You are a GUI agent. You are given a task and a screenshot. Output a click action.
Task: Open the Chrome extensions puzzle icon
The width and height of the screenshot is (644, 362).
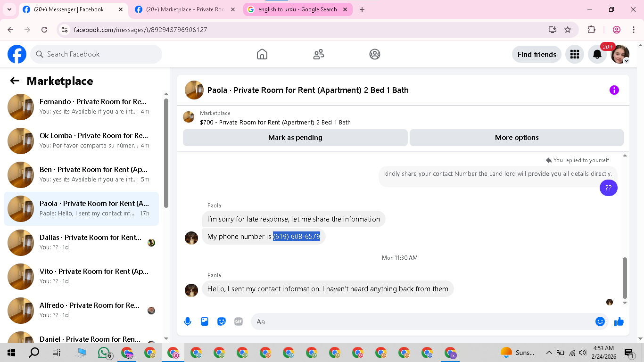(x=591, y=30)
